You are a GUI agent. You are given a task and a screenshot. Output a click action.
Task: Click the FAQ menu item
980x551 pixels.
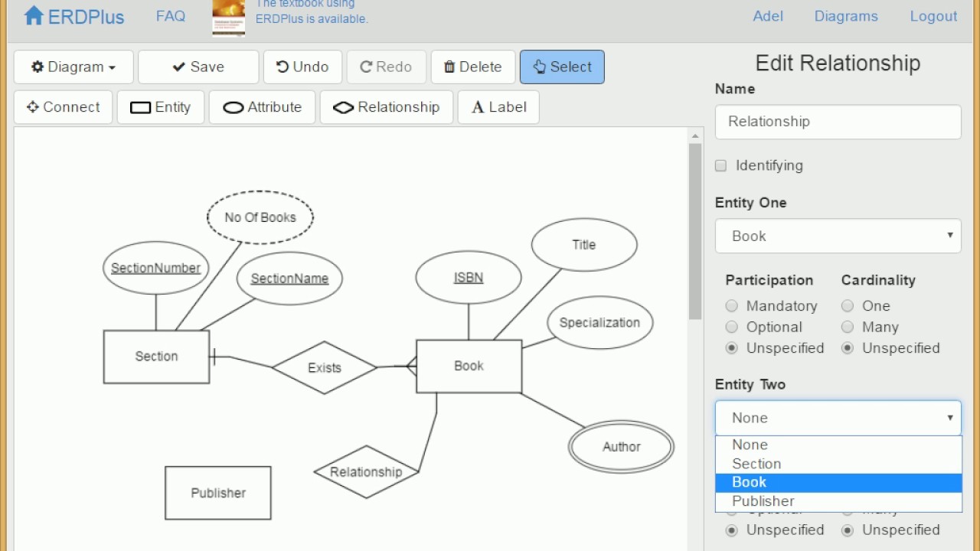pyautogui.click(x=170, y=15)
